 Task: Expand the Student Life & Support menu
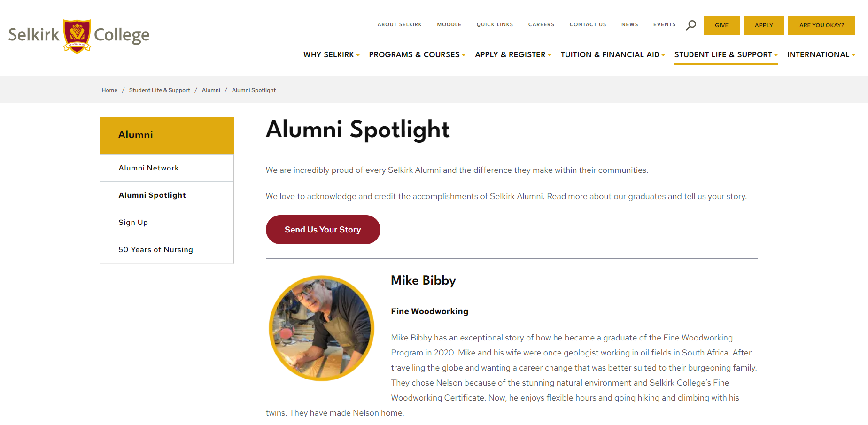pos(726,54)
